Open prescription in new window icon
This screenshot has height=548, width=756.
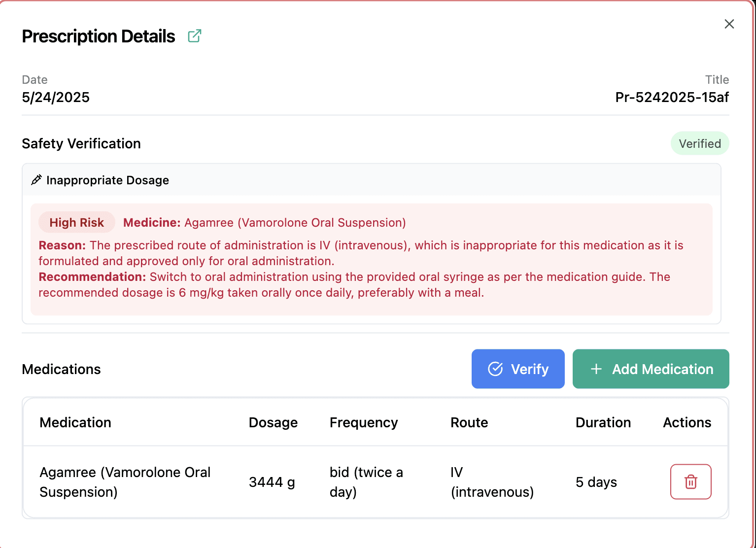(195, 36)
